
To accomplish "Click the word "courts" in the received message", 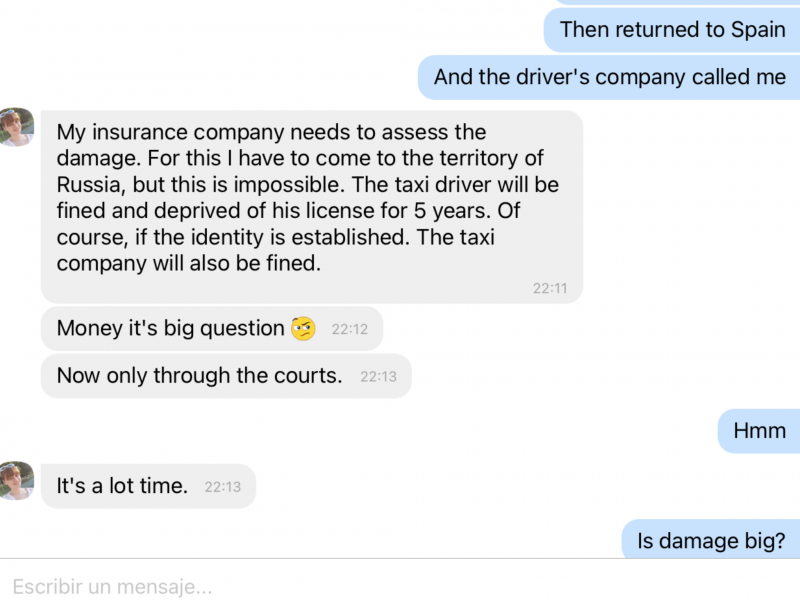I will coord(305,376).
